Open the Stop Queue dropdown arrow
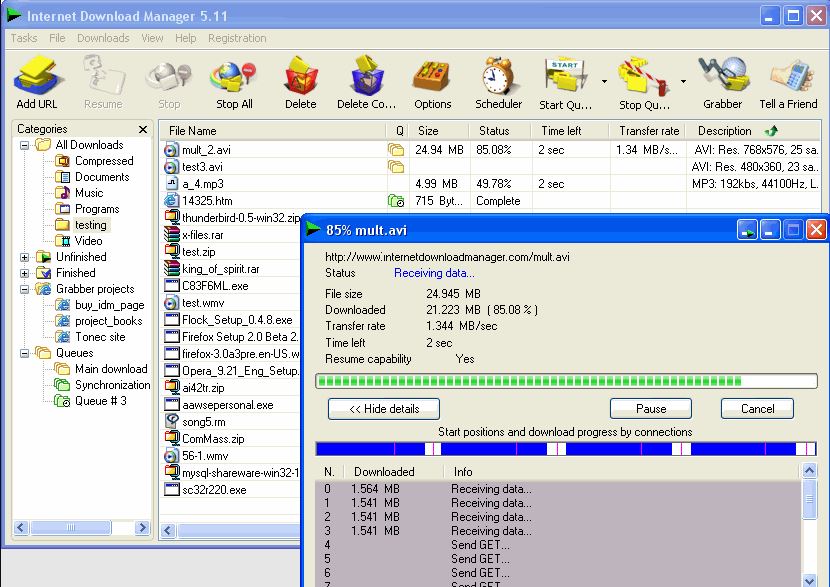The height and width of the screenshot is (587, 830). tap(683, 82)
